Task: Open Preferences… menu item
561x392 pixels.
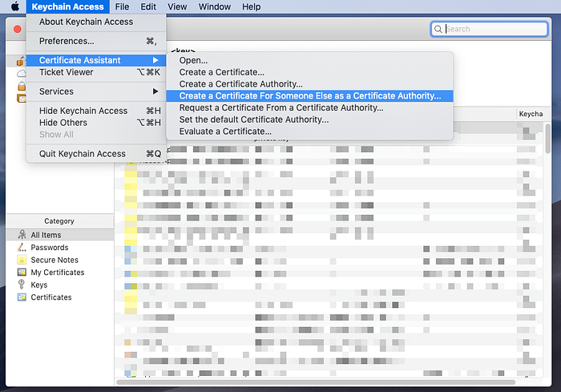Action: click(x=96, y=41)
